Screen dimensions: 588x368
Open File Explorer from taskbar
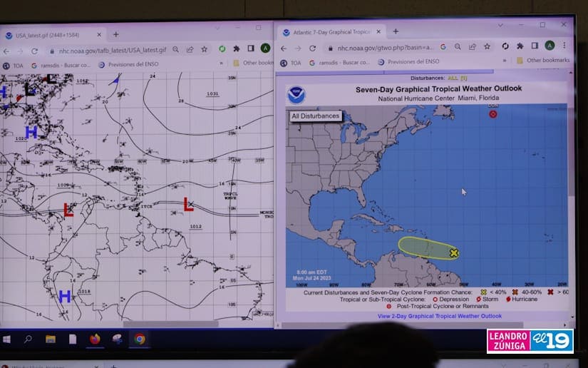51,339
